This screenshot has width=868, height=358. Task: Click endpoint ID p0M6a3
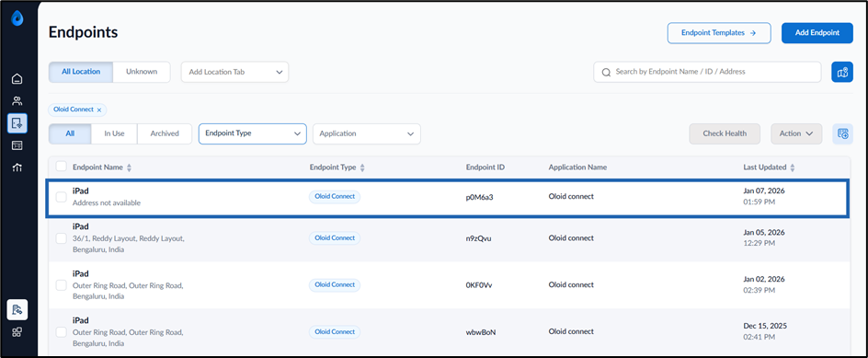tap(479, 197)
